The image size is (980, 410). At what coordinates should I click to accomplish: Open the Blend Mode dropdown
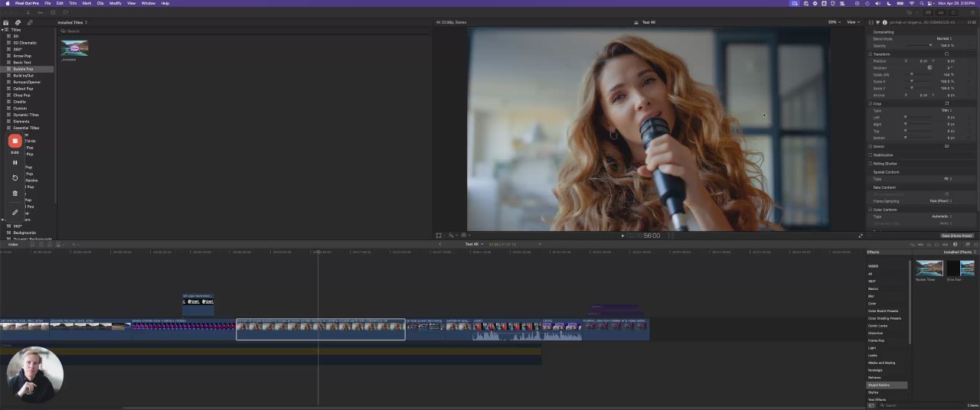pos(943,38)
